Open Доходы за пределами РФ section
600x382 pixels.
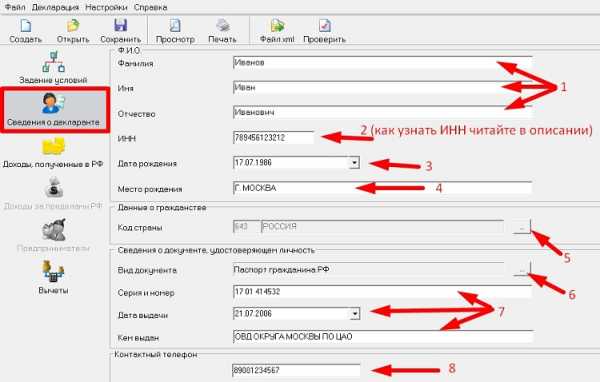53,194
